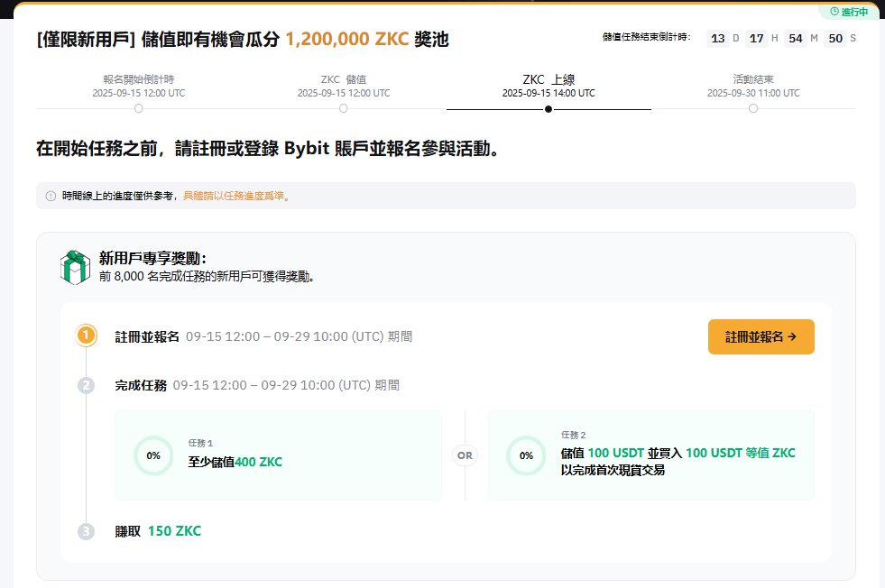Select the ZKC 儲值 timeline marker
Image resolution: width=885 pixels, height=588 pixels.
(343, 108)
